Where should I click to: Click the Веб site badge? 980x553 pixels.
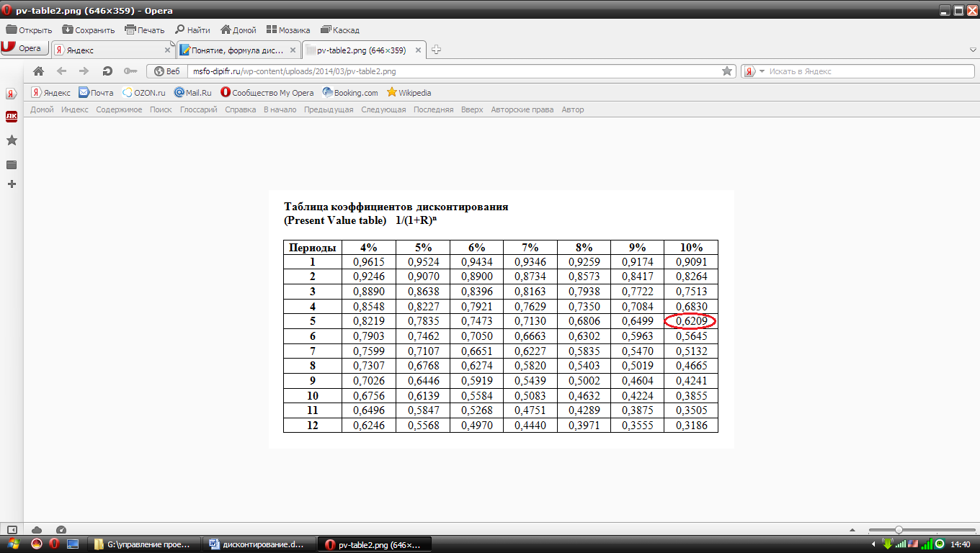coord(167,71)
